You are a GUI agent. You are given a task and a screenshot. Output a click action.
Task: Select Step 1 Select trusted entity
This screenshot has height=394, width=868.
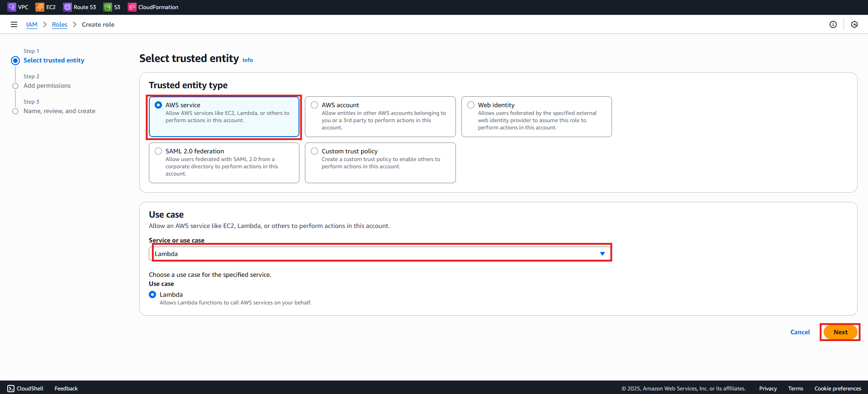click(x=54, y=60)
